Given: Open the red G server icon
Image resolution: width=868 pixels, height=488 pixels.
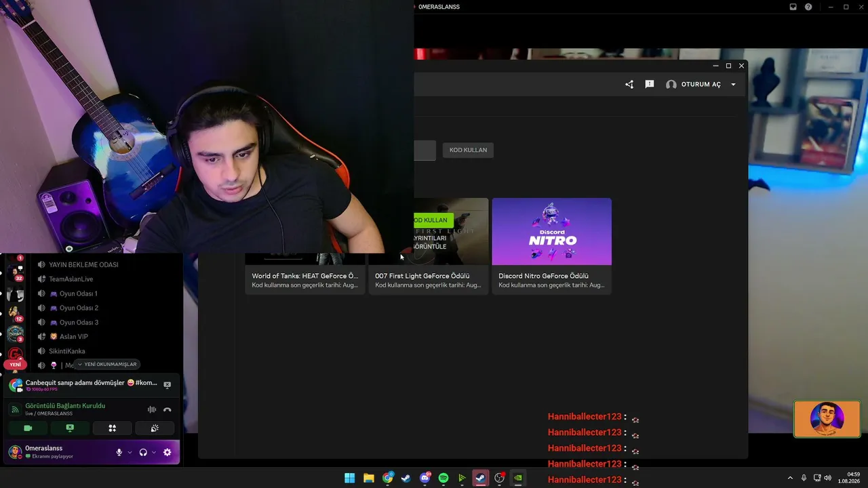Looking at the screenshot, I should pyautogui.click(x=15, y=353).
